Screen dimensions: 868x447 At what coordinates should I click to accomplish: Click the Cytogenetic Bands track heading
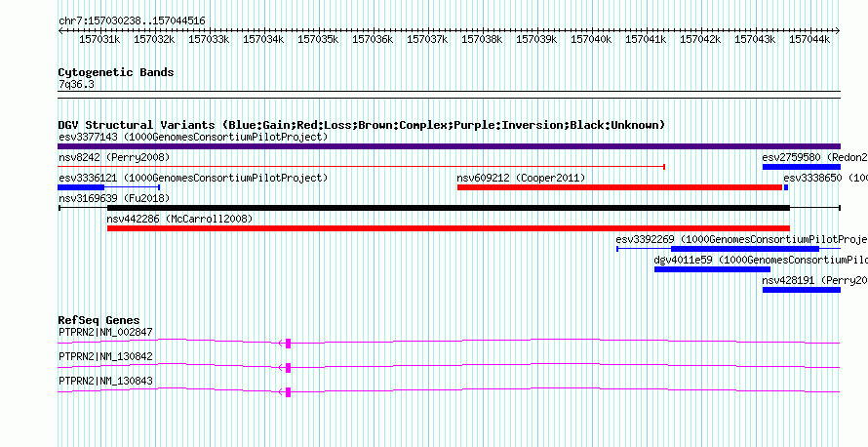tap(116, 72)
